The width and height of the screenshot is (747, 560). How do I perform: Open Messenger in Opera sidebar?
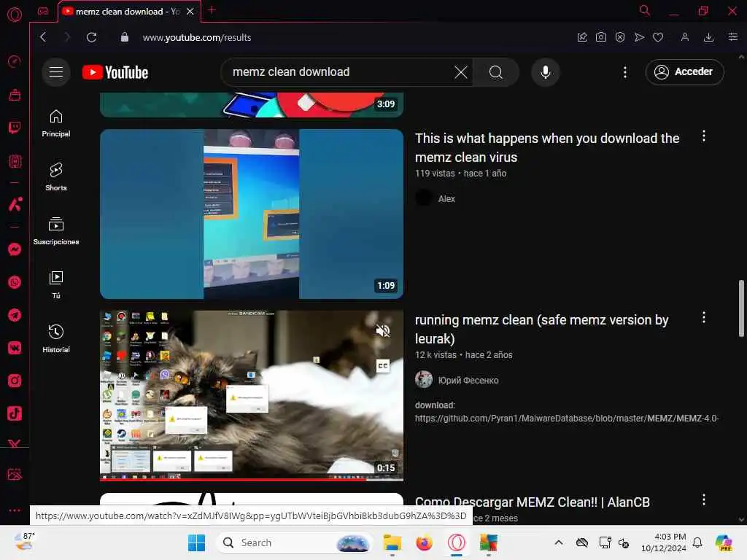(15, 249)
